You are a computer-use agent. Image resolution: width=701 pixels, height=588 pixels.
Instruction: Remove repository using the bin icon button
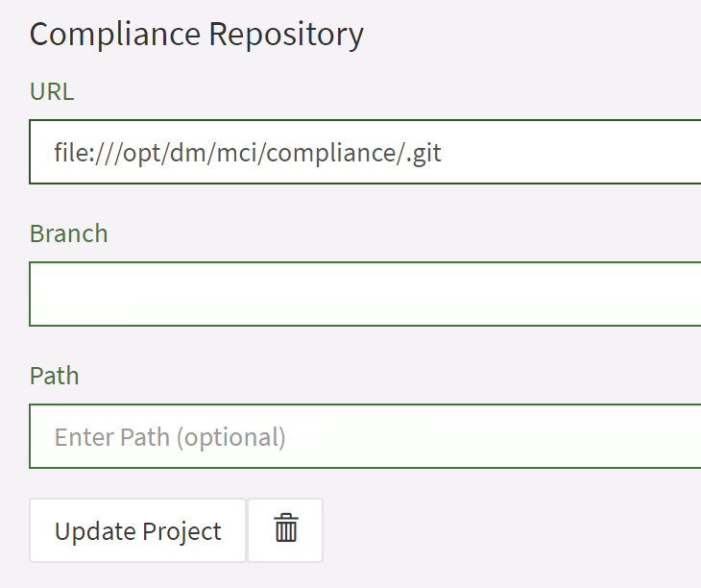[x=285, y=529]
